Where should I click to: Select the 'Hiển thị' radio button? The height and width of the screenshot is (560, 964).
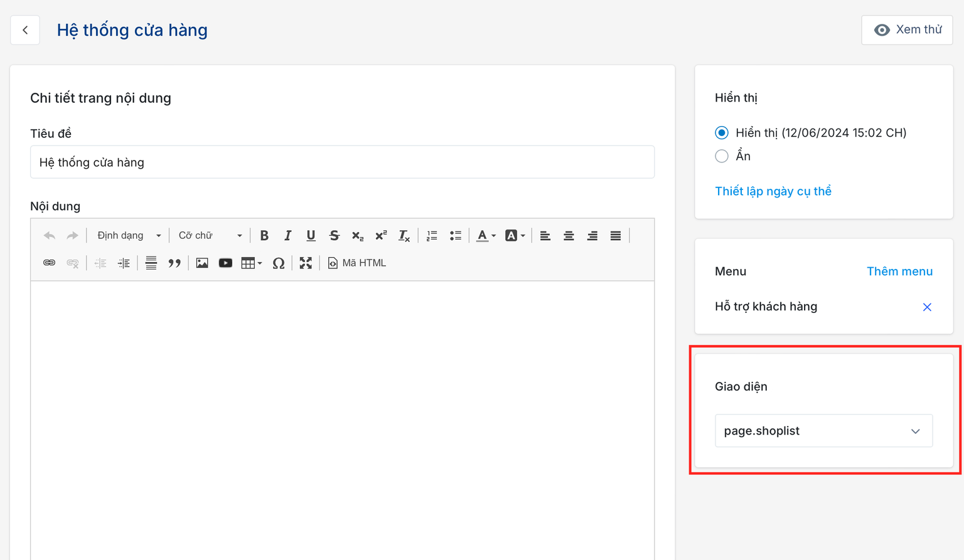coord(722,133)
